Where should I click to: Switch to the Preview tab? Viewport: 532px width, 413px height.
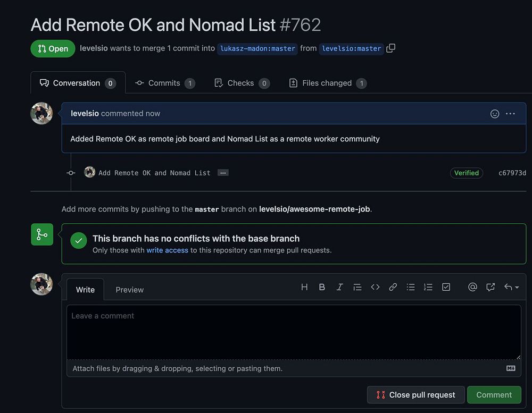[130, 290]
